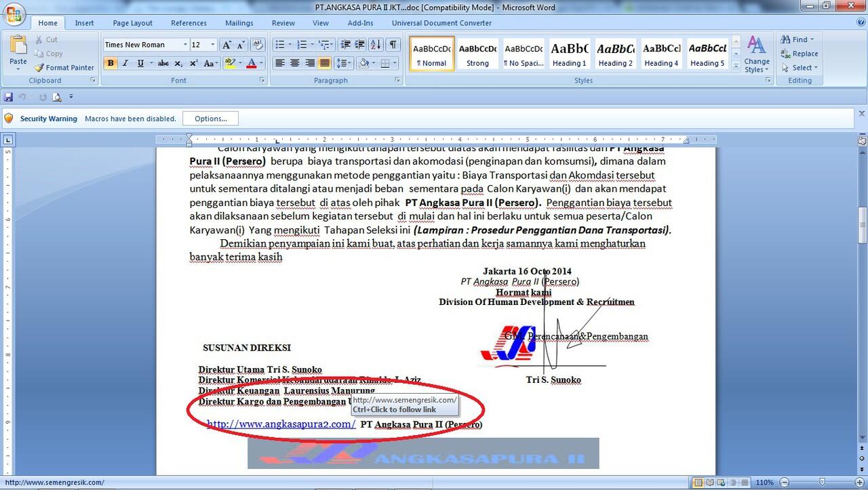
Task: Customize Quick Access Toolbar dropdown
Action: 71,97
